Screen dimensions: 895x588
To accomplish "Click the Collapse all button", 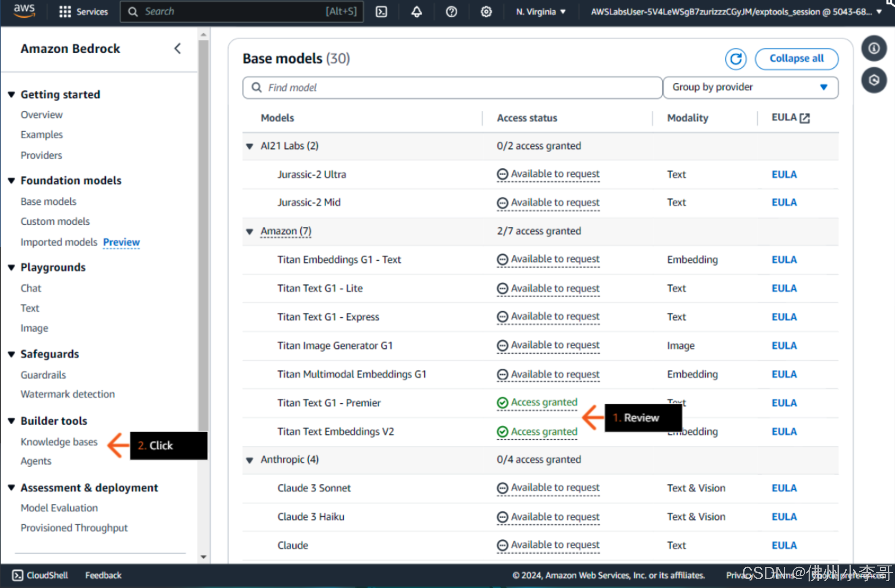I will click(x=796, y=59).
